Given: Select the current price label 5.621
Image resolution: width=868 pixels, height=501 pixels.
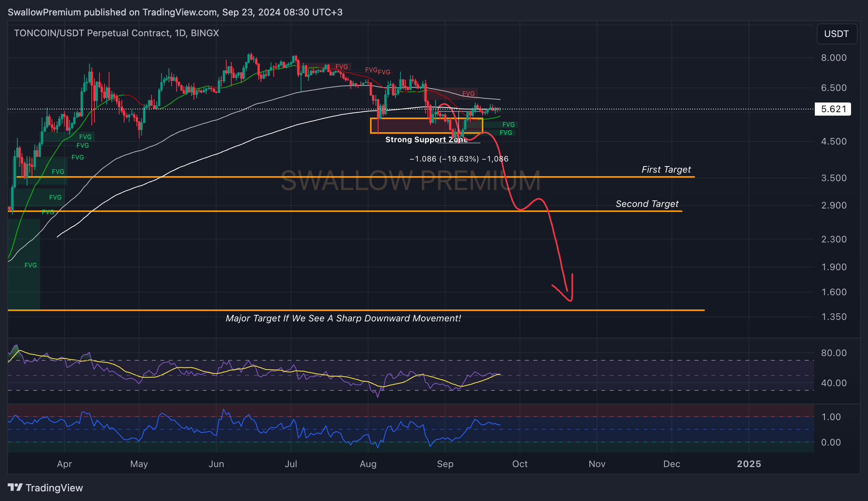Looking at the screenshot, I should click(833, 109).
